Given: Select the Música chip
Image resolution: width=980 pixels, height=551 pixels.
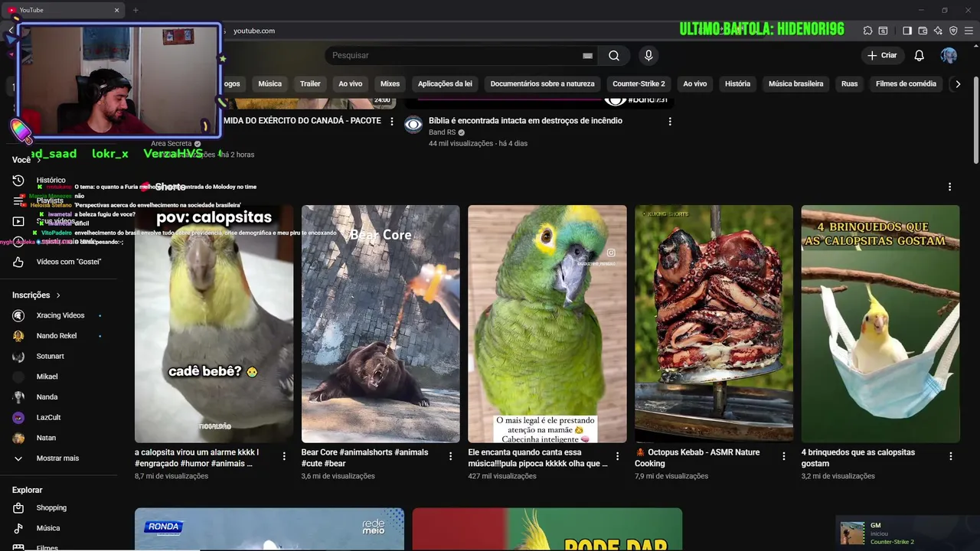Looking at the screenshot, I should 269,83.
